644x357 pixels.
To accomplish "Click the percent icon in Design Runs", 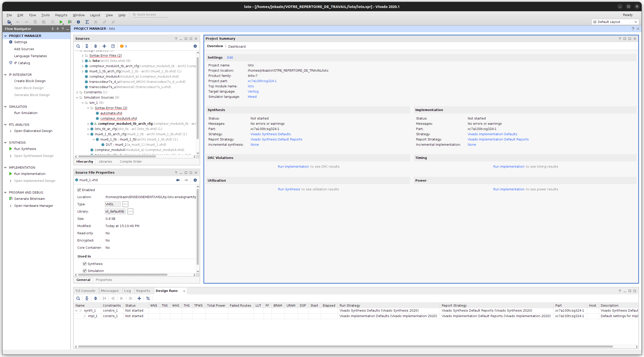I will (148, 298).
